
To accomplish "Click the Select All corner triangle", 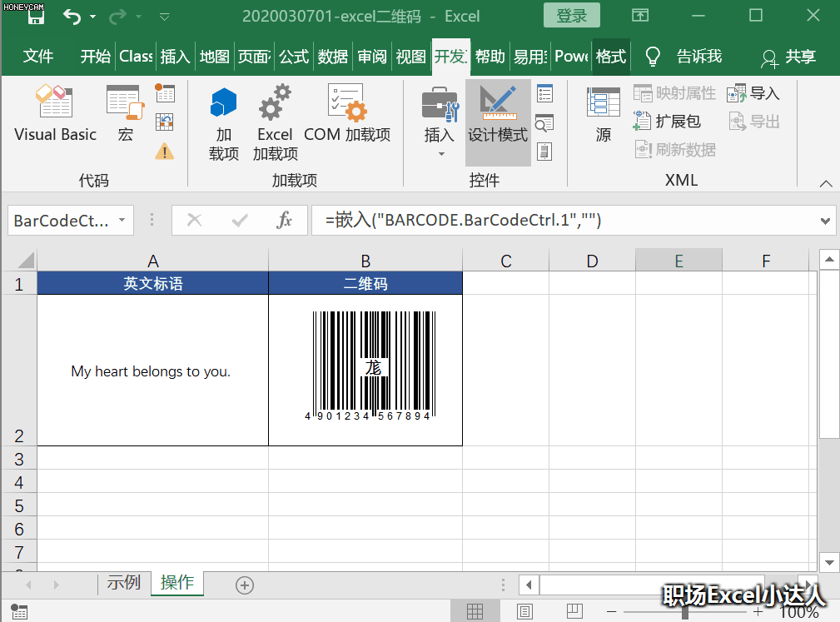I will 26,261.
